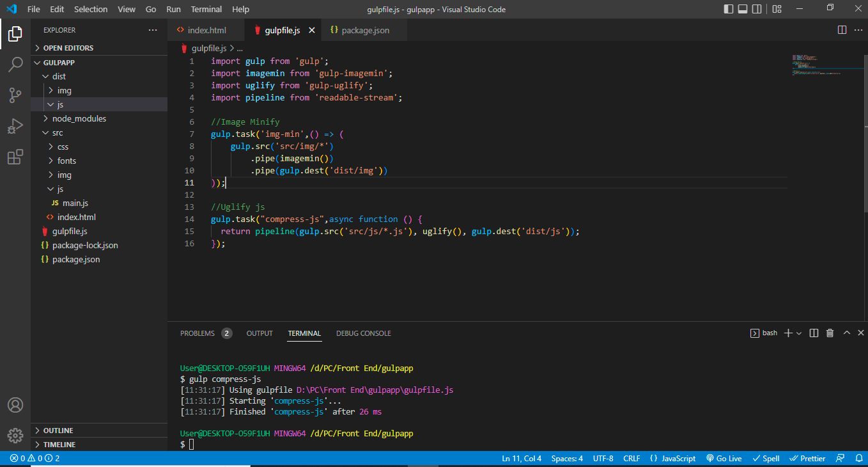The height and width of the screenshot is (467, 868).
Task: Switch to the package.json editor tab
Action: pyautogui.click(x=364, y=30)
